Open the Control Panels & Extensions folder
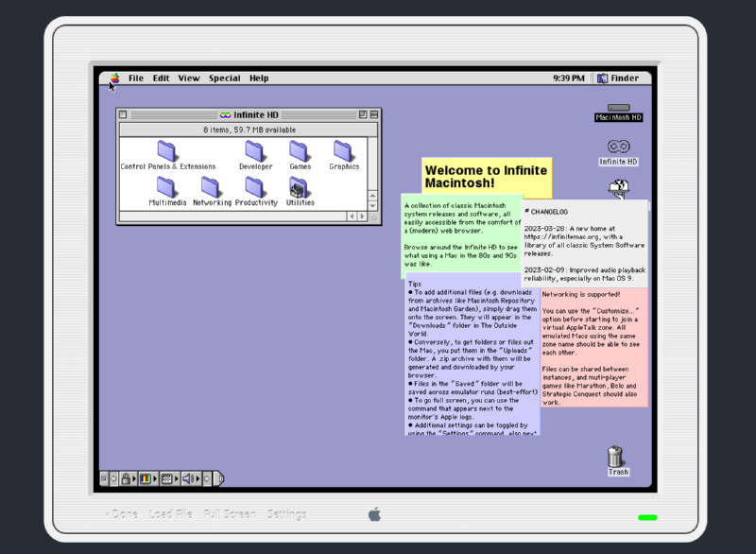The width and height of the screenshot is (756, 554). [x=167, y=150]
